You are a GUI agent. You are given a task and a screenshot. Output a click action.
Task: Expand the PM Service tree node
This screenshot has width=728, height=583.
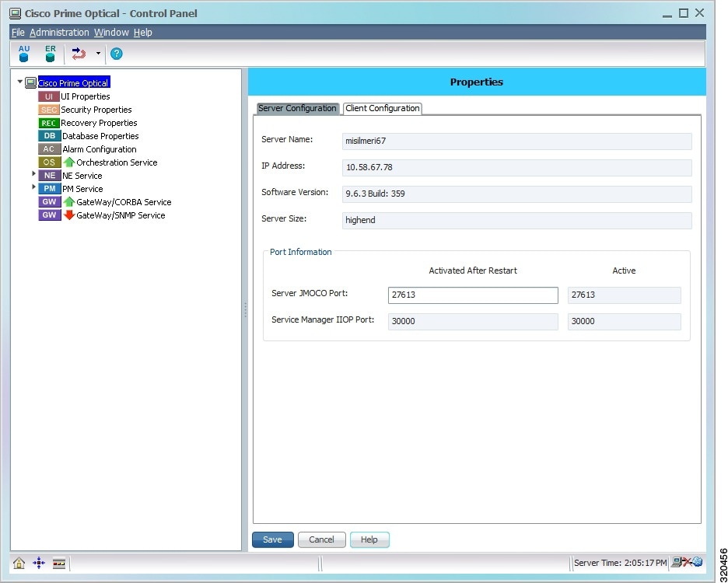point(34,187)
